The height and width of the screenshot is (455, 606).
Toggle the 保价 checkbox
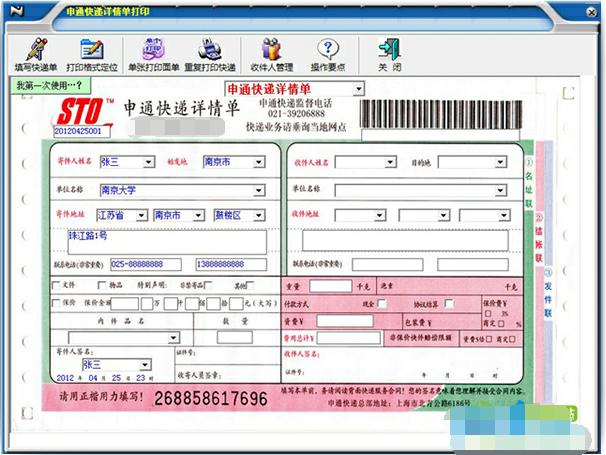point(57,301)
